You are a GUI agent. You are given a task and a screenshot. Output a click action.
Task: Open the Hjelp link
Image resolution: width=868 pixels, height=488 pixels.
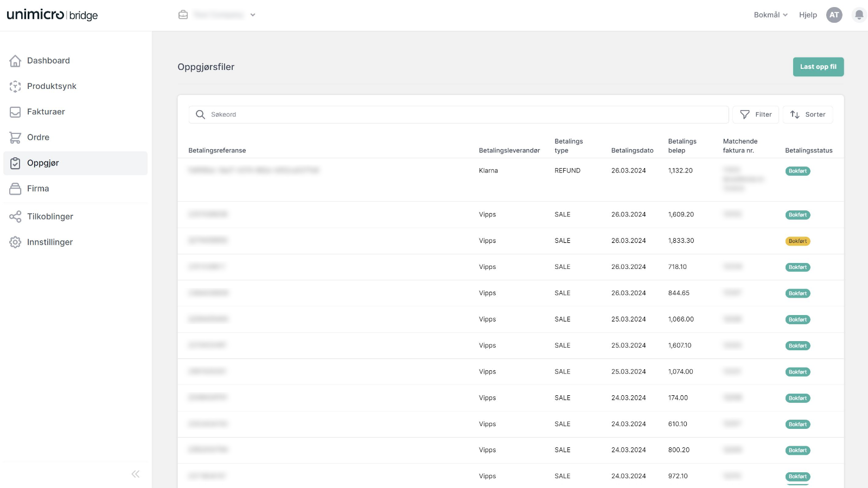(808, 15)
